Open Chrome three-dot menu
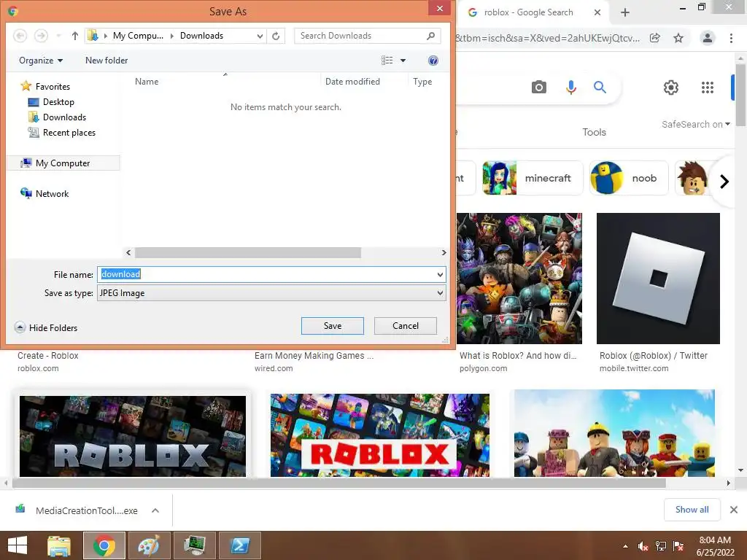Screen dimensions: 747x560 point(731,38)
